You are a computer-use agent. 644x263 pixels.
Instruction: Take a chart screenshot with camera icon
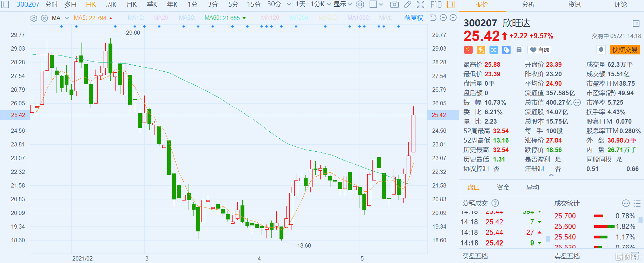click(394, 5)
